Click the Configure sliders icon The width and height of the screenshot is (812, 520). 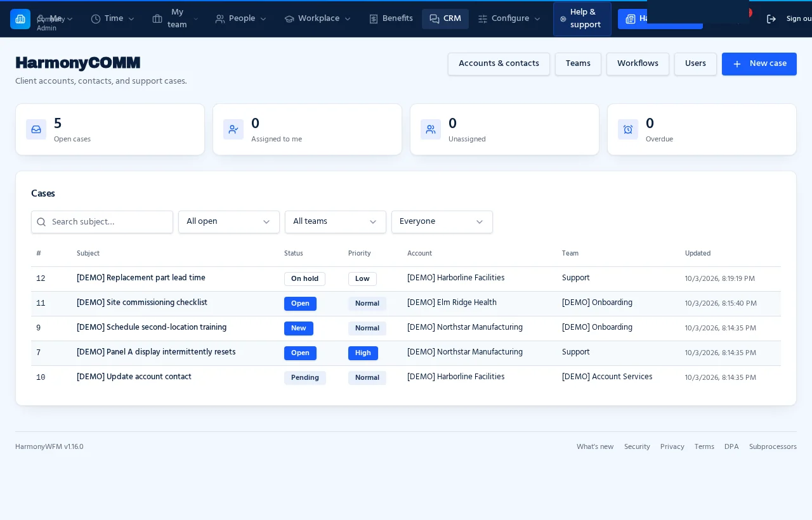[x=483, y=19]
